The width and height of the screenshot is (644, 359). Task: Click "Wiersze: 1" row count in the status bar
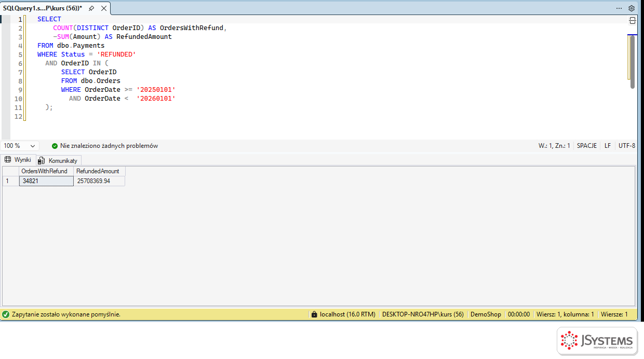(x=614, y=314)
